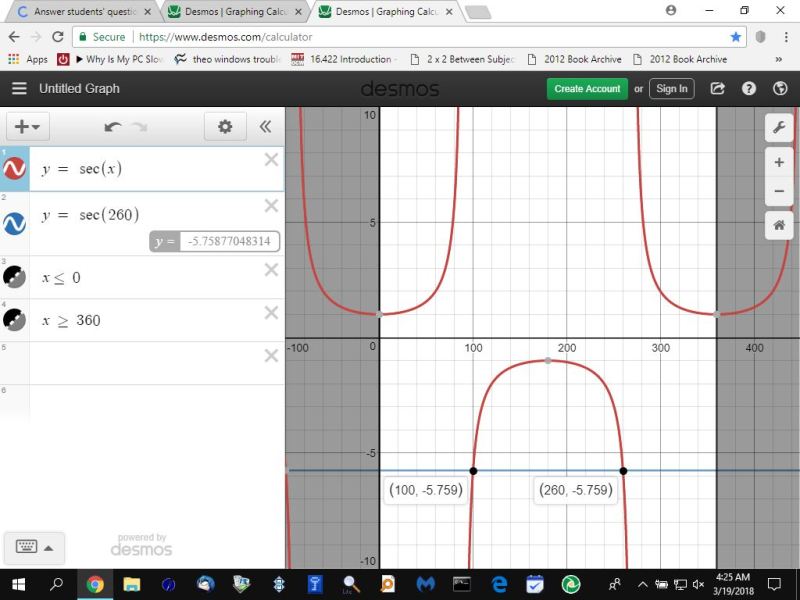Click the Sign In button
800x600 pixels.
pyautogui.click(x=671, y=89)
